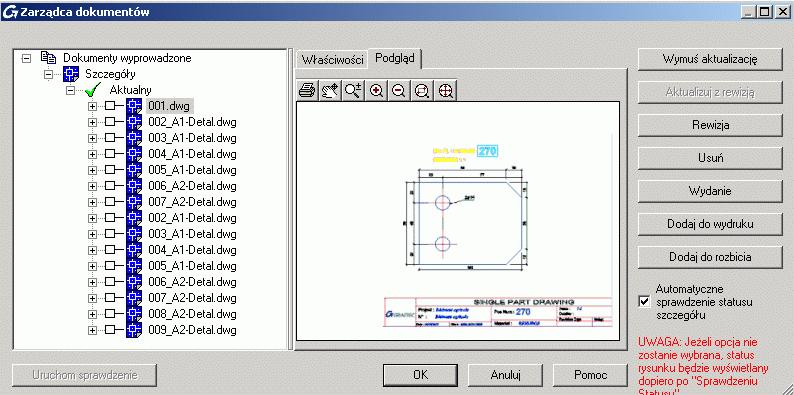The height and width of the screenshot is (395, 794).
Task: Select the Szczegóły label in the tree
Action: [x=110, y=74]
